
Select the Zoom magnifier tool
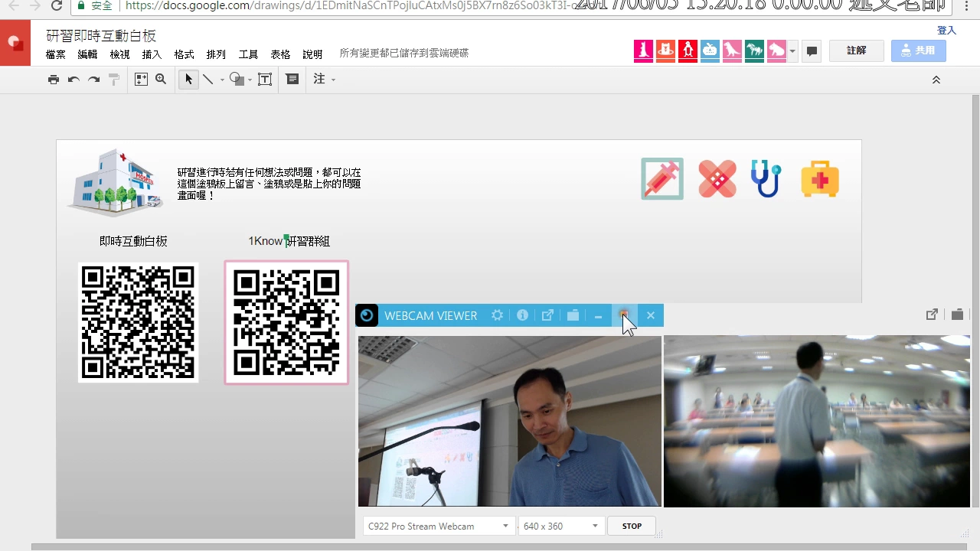click(161, 80)
